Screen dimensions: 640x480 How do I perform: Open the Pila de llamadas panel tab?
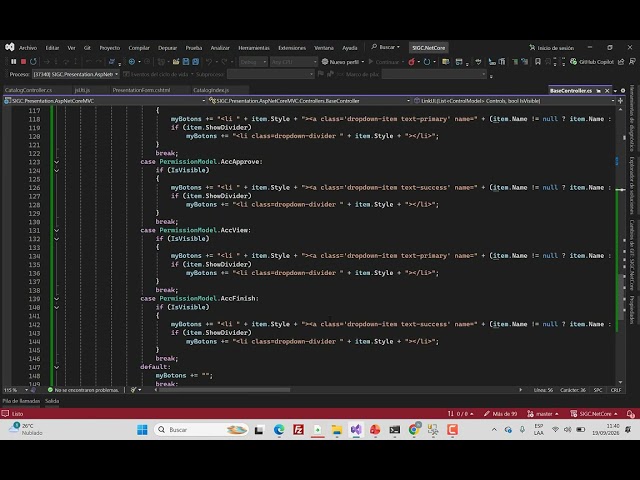coord(21,401)
